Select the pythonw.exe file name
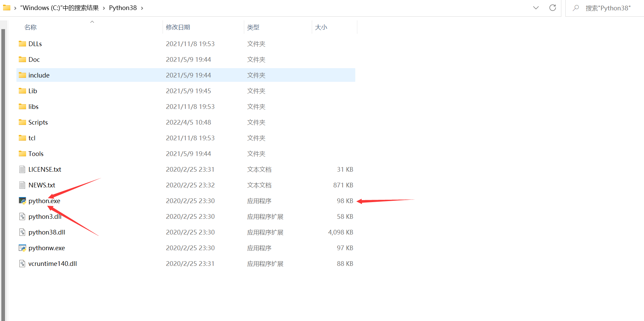The image size is (644, 321). pos(47,248)
